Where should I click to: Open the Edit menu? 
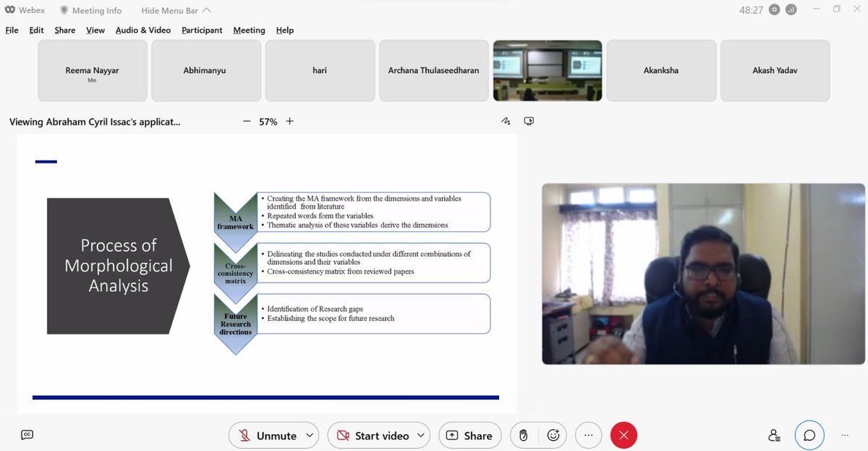tap(36, 30)
